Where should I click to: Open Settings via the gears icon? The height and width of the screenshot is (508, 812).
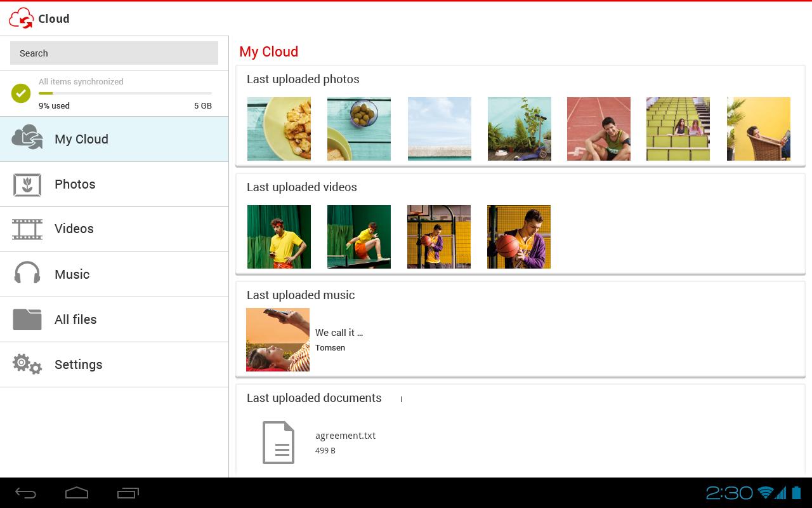(x=26, y=364)
